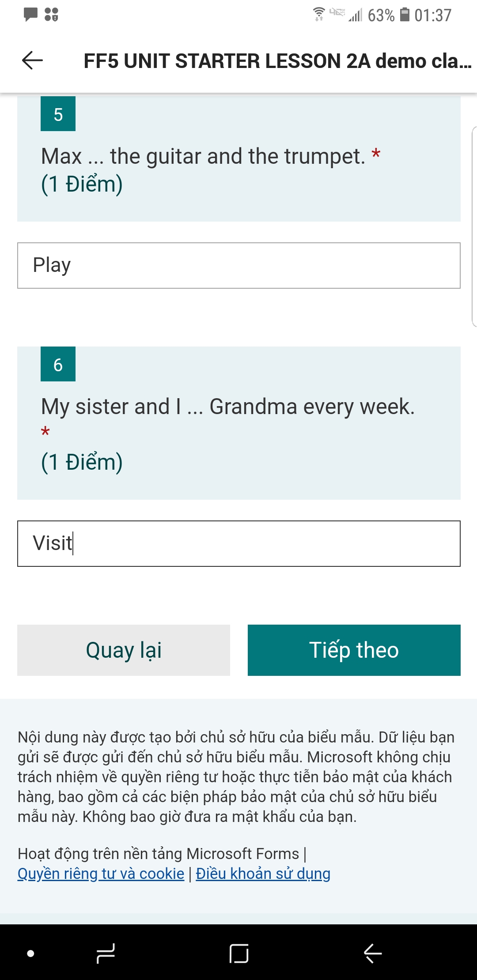Open "Quyền riêng tư và cookie" link
Viewport: 477px width, 980px height.
(x=101, y=874)
